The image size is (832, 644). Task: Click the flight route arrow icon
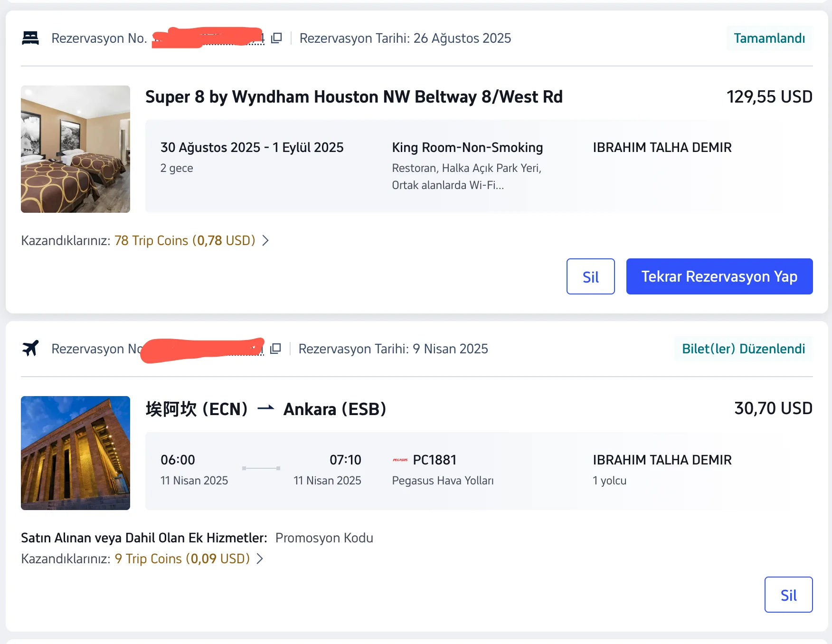pyautogui.click(x=266, y=408)
